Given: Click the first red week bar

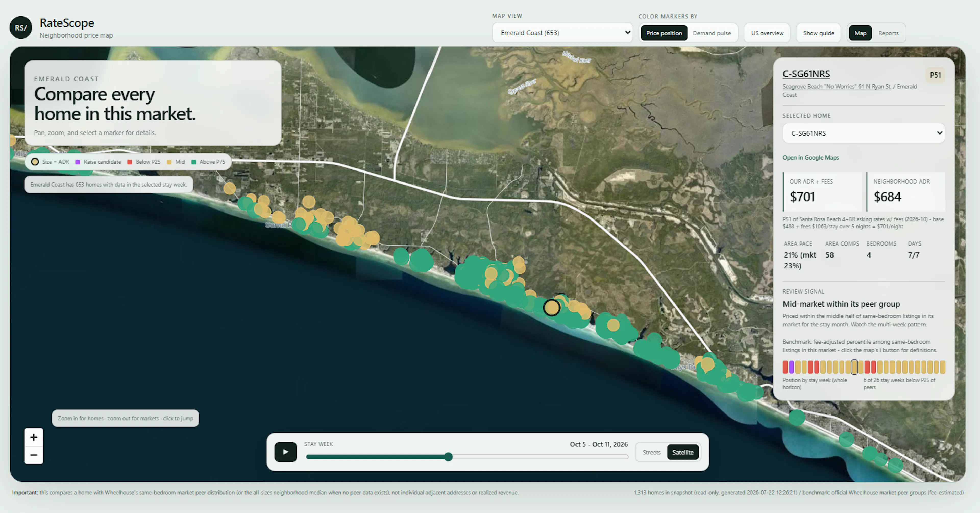Looking at the screenshot, I should click(785, 367).
